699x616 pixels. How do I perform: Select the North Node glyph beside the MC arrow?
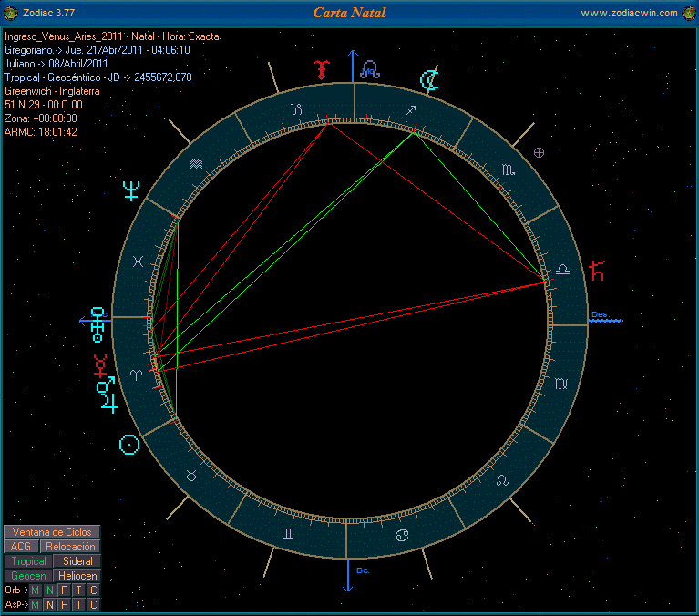(370, 69)
